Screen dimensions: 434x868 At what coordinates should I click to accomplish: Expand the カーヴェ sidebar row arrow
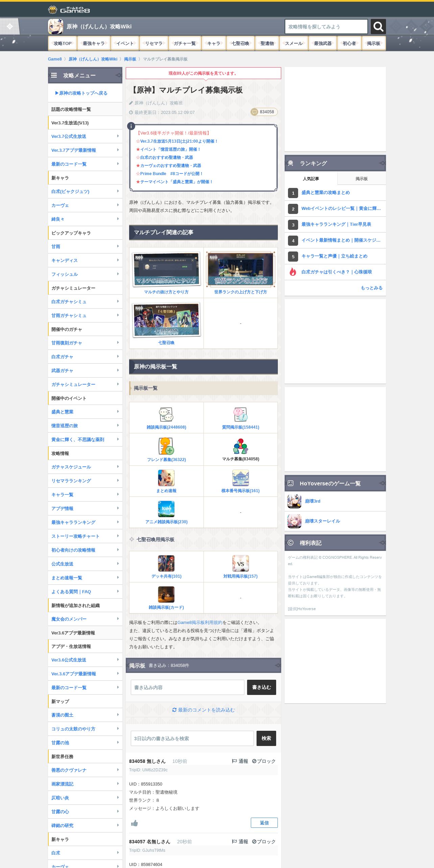118,205
